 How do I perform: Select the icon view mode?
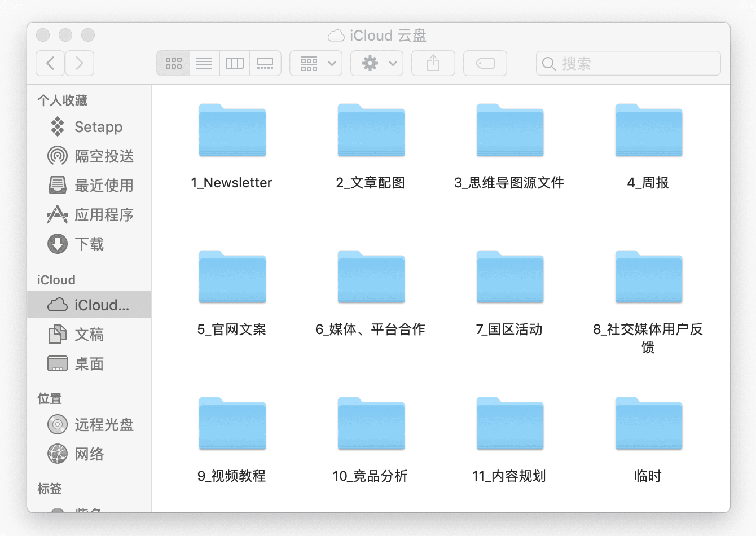173,63
